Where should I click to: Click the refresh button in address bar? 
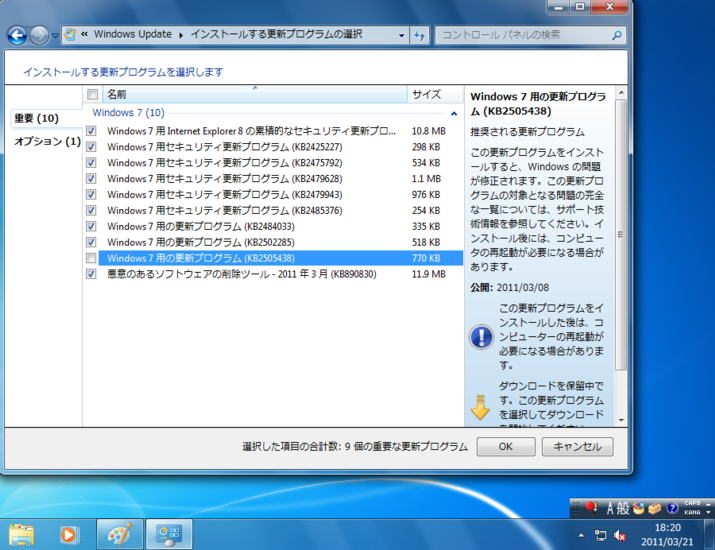(419, 35)
